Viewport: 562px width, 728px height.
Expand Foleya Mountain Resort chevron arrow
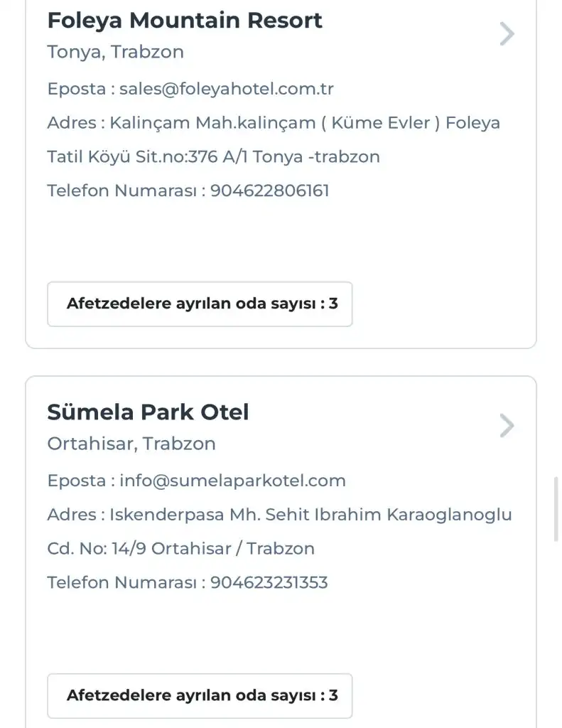(x=507, y=33)
